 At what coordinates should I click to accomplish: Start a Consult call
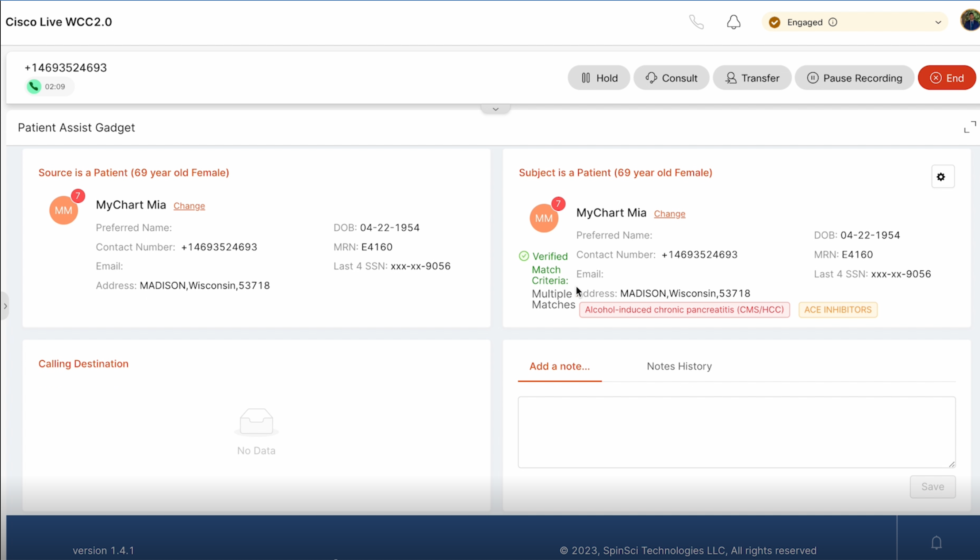(671, 78)
